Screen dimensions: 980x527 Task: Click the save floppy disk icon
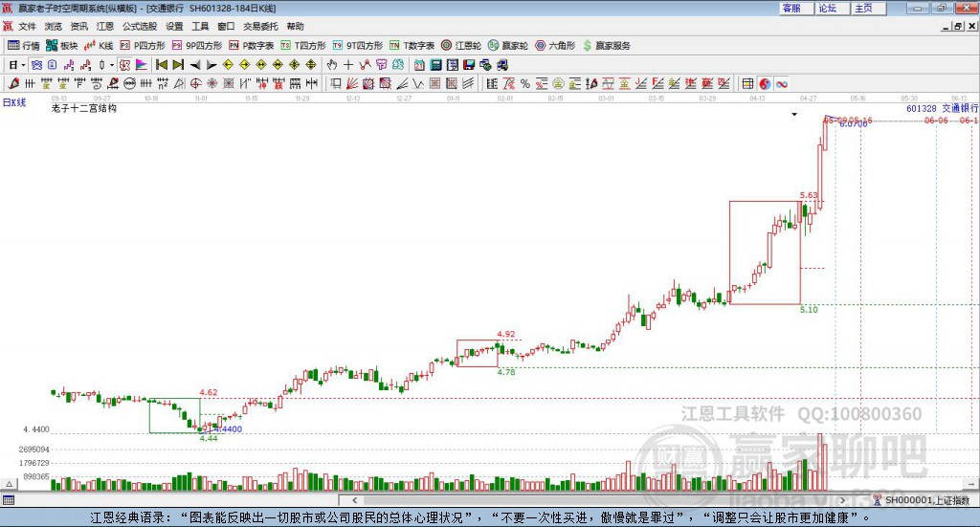pyautogui.click(x=469, y=65)
